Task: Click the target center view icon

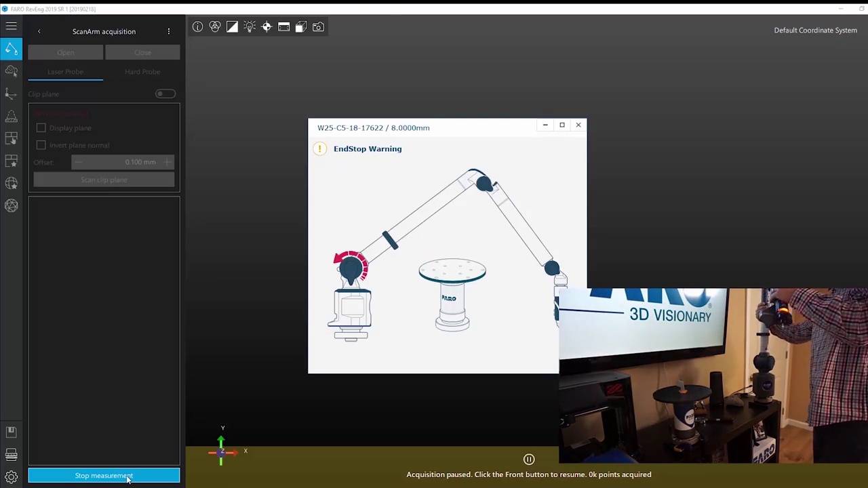Action: pos(267,26)
